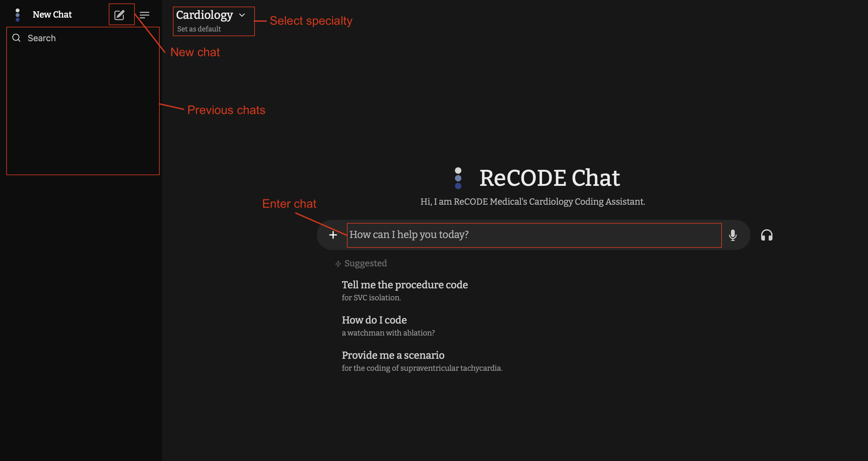
Task: Click the "New Chat" sidebar title
Action: pos(52,14)
